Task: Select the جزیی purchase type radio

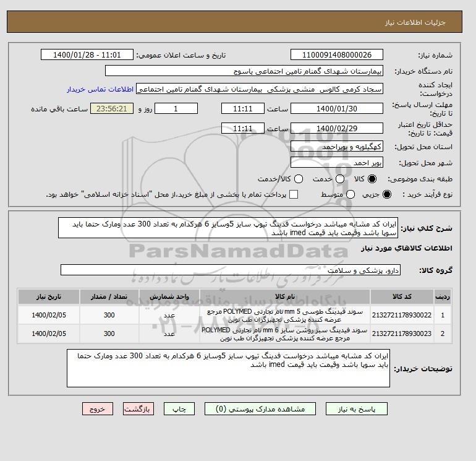Action: click(387, 194)
